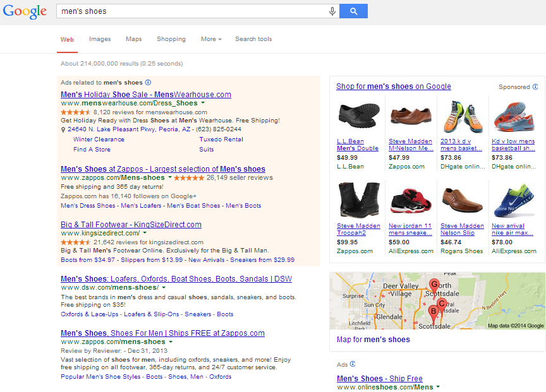
Task: Select the Web tab
Action: click(67, 39)
